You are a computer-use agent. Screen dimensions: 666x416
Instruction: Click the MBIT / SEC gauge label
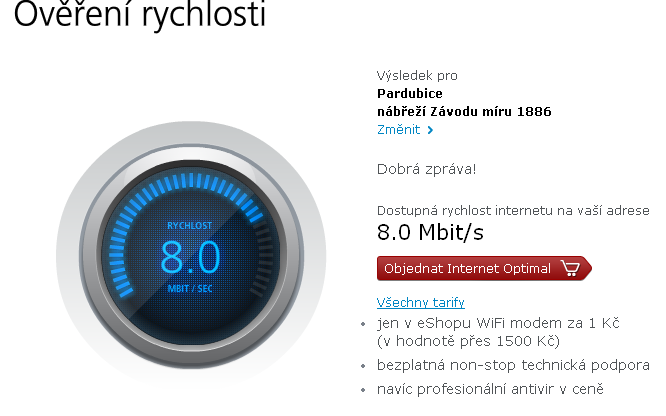[x=190, y=289]
